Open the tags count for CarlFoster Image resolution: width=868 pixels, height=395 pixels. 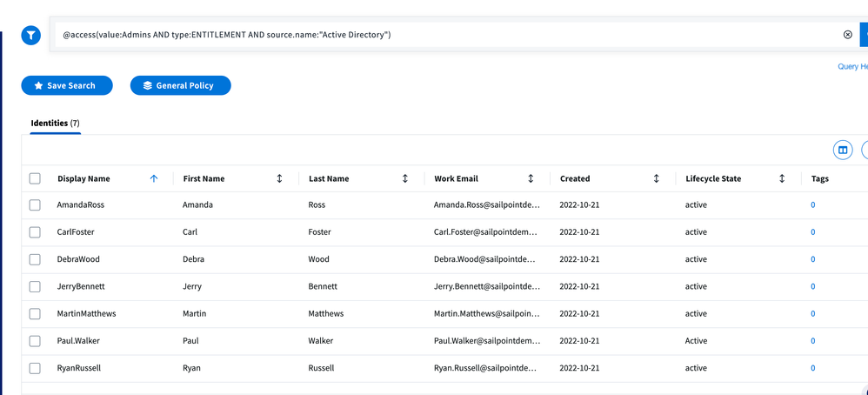coord(813,232)
